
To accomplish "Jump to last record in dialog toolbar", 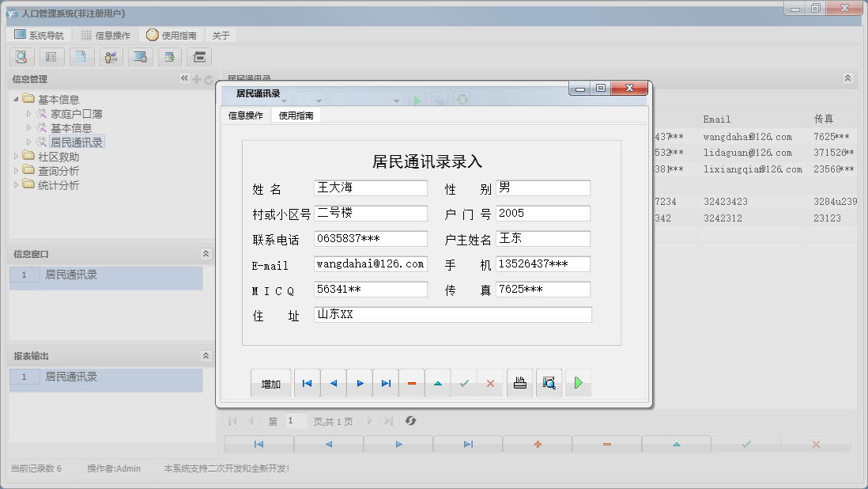I will [386, 384].
